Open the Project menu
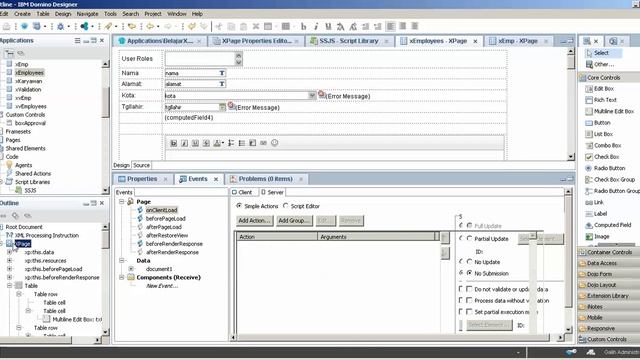Screen dimensions: 640x360 tap(153, 14)
